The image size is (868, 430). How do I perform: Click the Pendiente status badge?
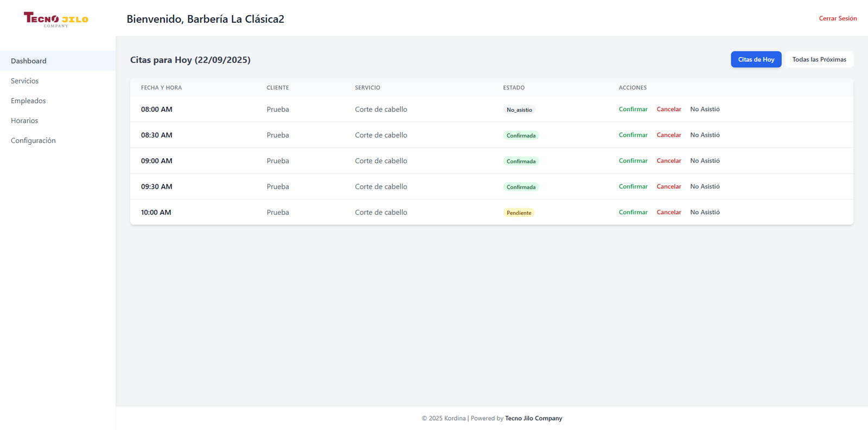(x=519, y=213)
